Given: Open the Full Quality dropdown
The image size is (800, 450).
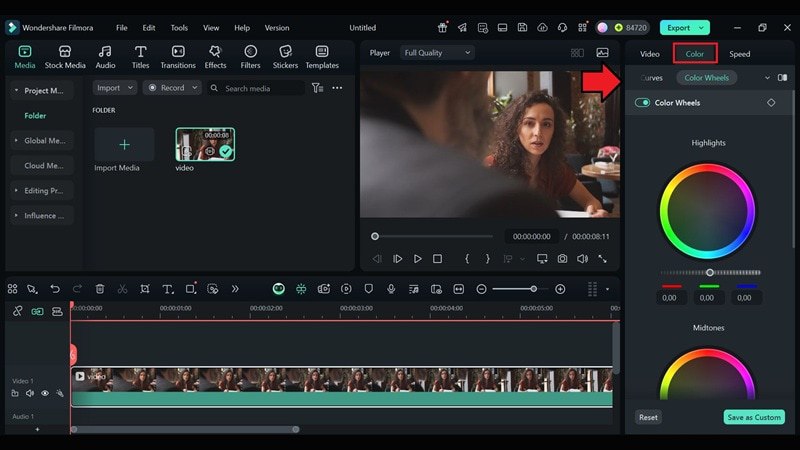Looking at the screenshot, I should pos(436,53).
